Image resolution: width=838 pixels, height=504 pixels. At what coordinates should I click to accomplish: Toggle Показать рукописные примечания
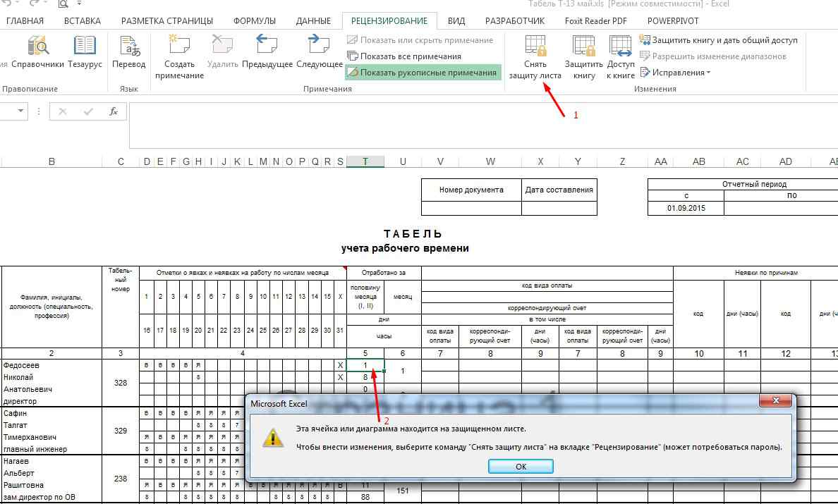423,73
